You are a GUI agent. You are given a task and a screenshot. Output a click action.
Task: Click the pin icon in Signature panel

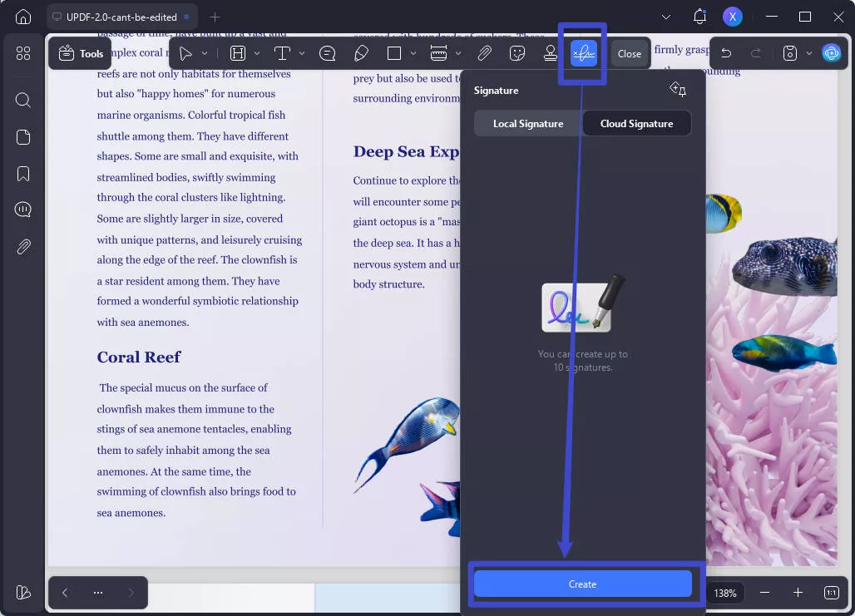click(x=678, y=90)
